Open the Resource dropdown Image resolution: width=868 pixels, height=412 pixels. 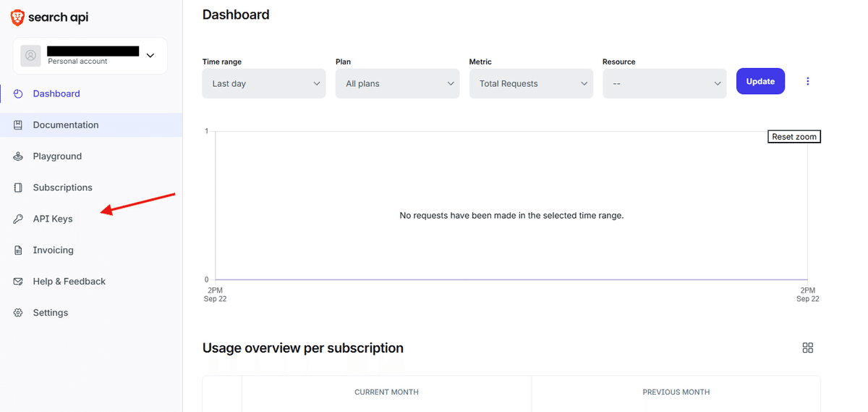coord(664,84)
